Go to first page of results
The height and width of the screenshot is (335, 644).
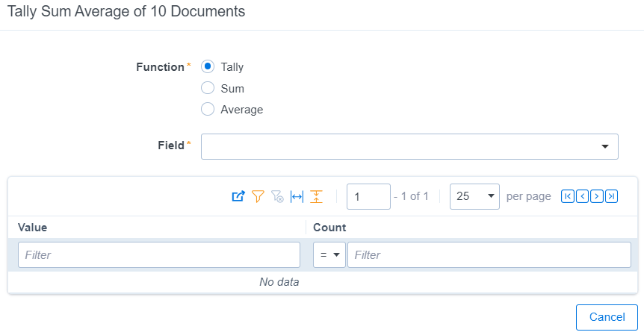[568, 196]
